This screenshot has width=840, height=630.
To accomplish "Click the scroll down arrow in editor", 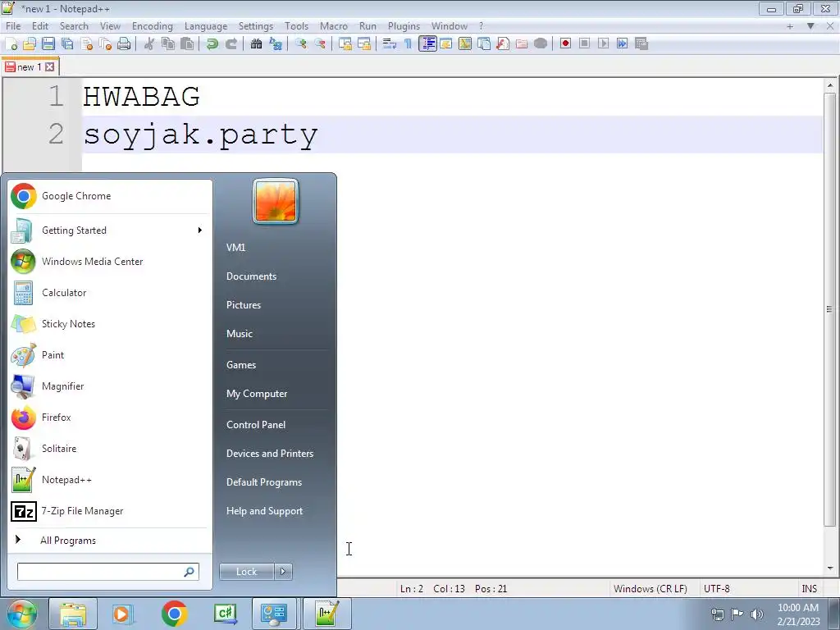I will (x=830, y=568).
